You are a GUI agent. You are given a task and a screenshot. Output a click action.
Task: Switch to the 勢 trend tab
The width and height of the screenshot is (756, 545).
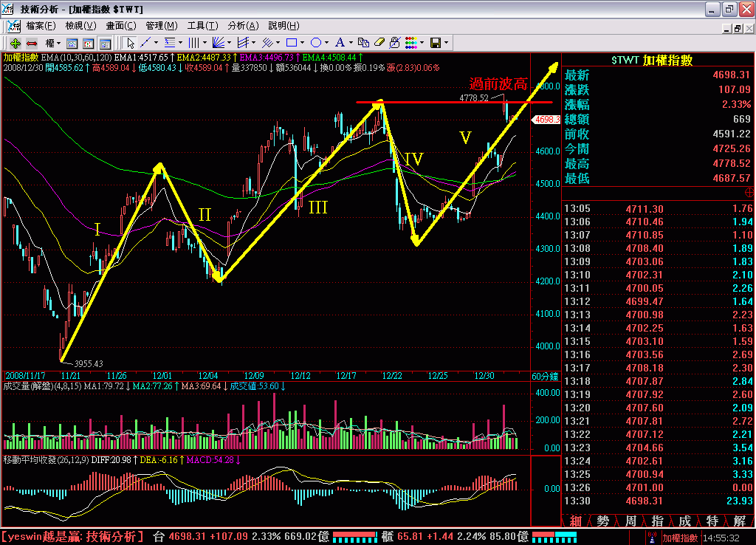(602, 521)
